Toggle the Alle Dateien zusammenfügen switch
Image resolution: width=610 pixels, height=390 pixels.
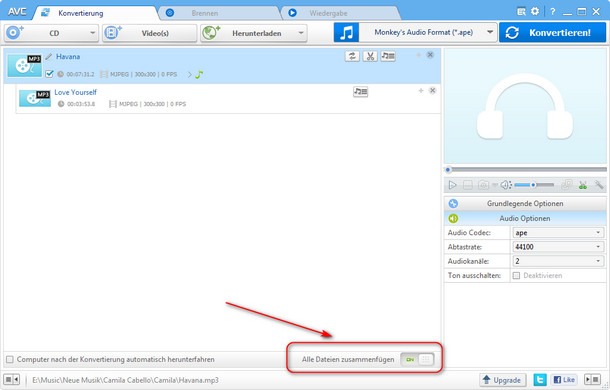tap(417, 359)
